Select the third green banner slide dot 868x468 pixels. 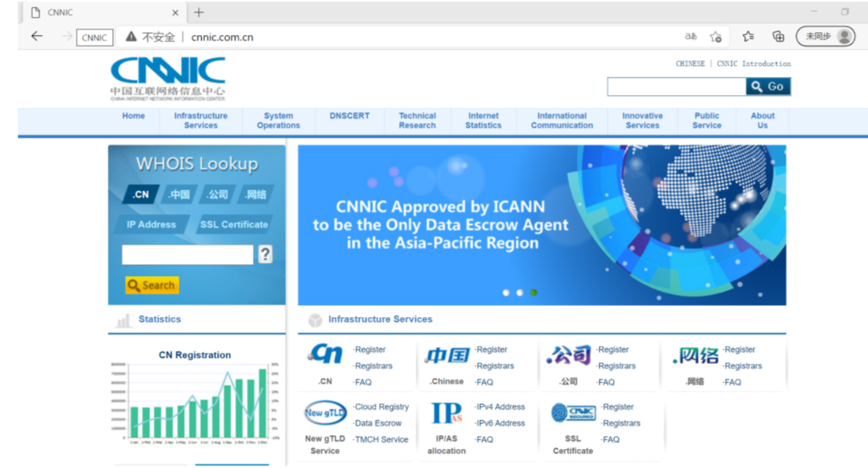(x=534, y=293)
